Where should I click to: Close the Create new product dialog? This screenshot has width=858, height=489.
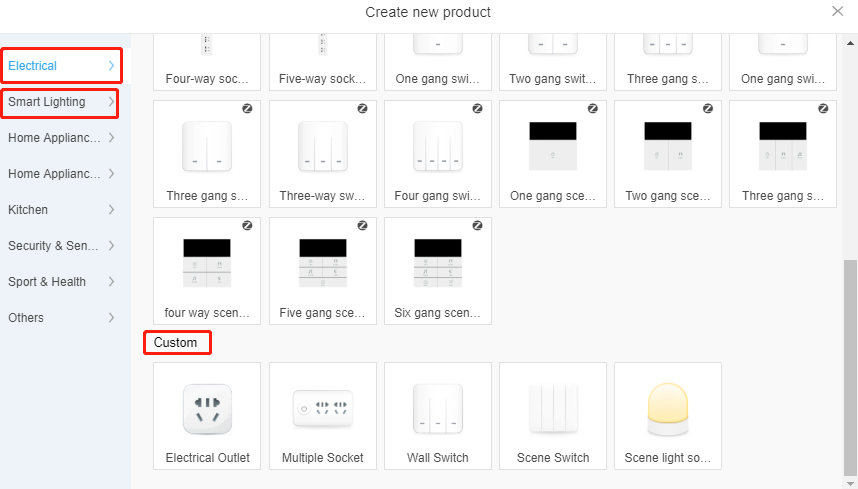837,11
